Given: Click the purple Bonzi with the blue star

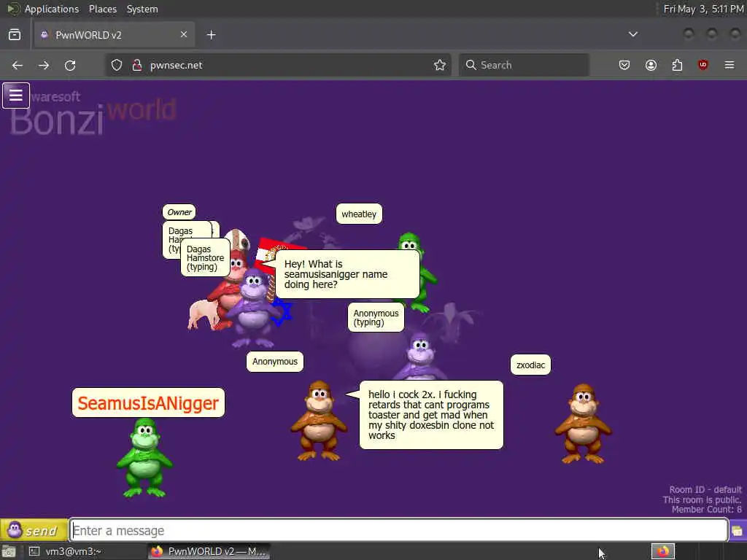Looking at the screenshot, I should pos(254,307).
